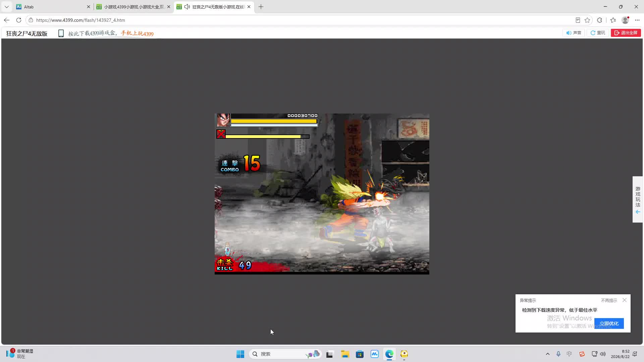Open Microsoft Store from the taskbar
Viewport: 644px width, 362px height.
point(360,354)
